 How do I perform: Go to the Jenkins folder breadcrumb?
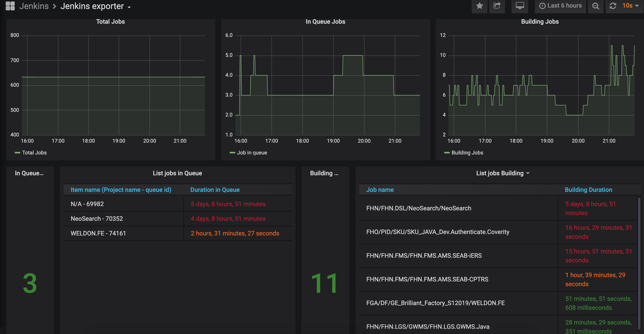point(34,6)
